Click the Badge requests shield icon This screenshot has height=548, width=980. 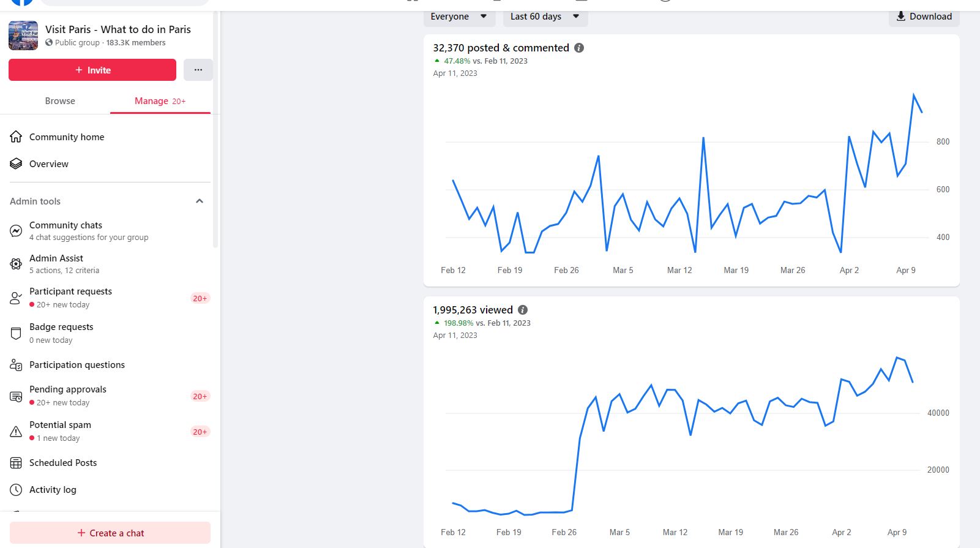point(16,334)
